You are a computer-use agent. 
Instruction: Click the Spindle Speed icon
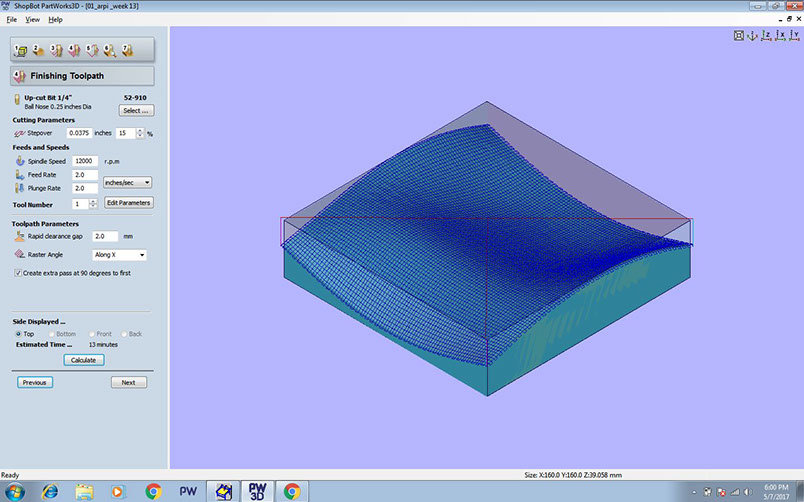coord(19,161)
